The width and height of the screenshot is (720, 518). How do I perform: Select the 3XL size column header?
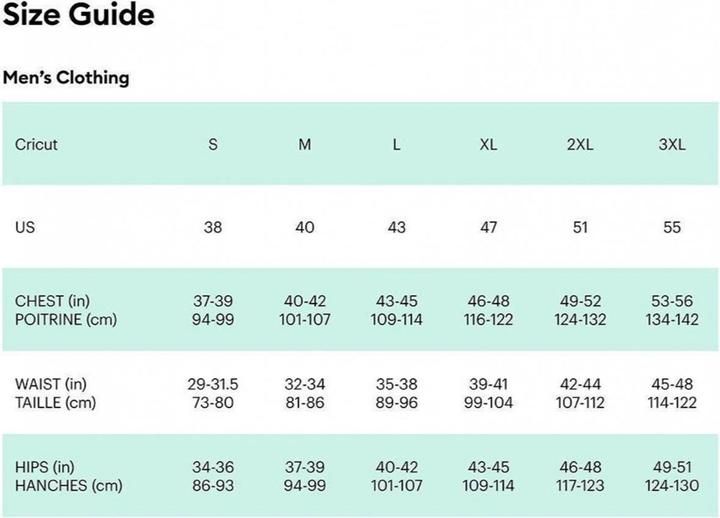[672, 144]
